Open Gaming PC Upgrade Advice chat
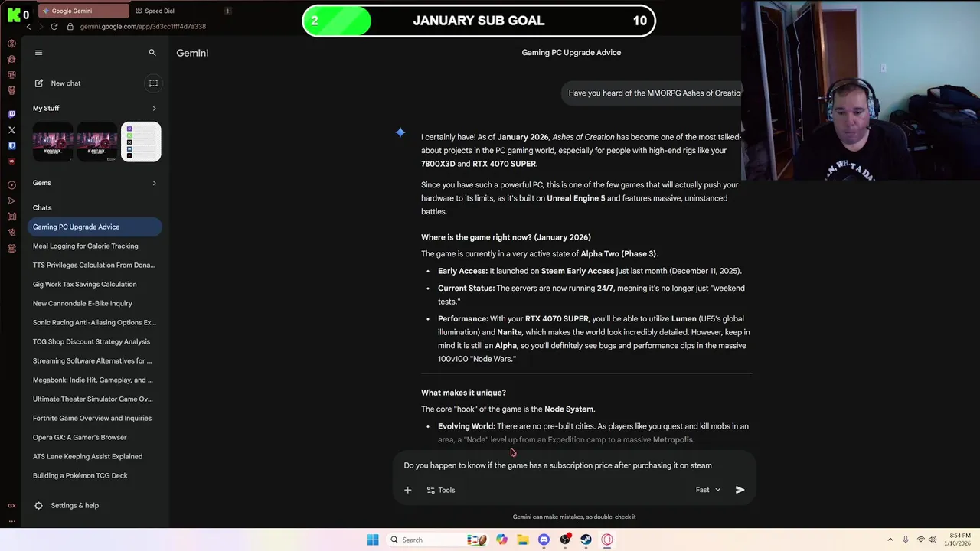 (x=95, y=227)
